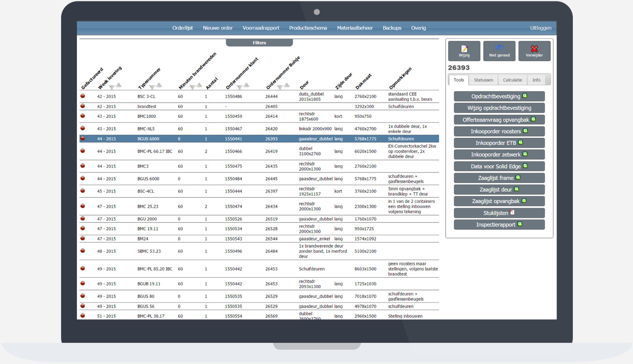Sort Week levering ascending with up arrow

(118, 85)
